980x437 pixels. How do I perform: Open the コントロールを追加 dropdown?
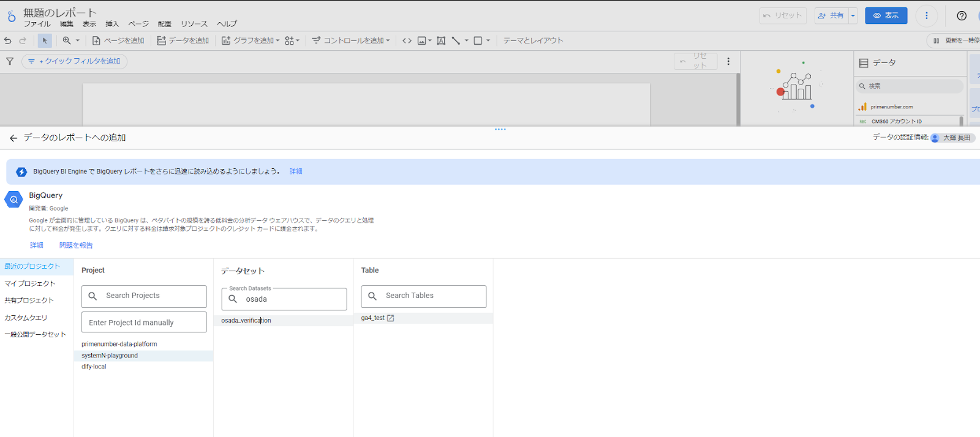350,40
